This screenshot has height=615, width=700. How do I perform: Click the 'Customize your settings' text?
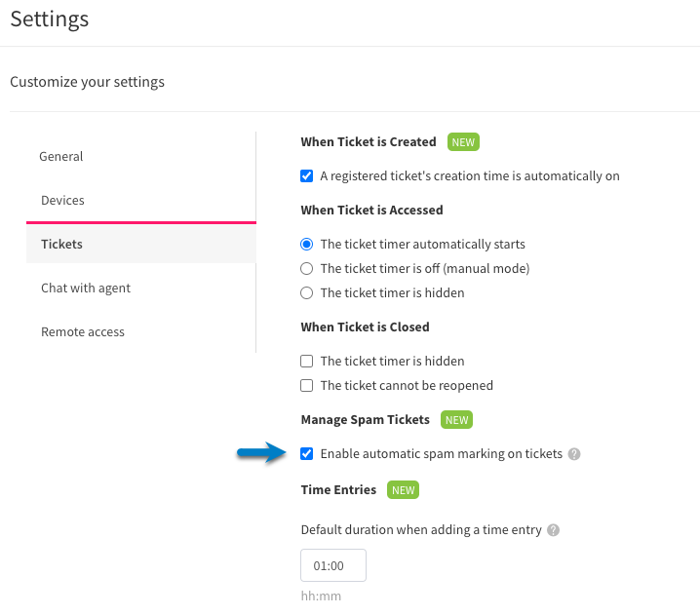pyautogui.click(x=87, y=82)
